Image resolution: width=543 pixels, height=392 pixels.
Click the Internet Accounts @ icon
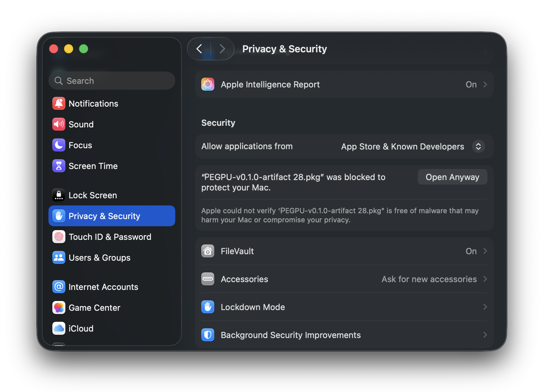click(59, 287)
